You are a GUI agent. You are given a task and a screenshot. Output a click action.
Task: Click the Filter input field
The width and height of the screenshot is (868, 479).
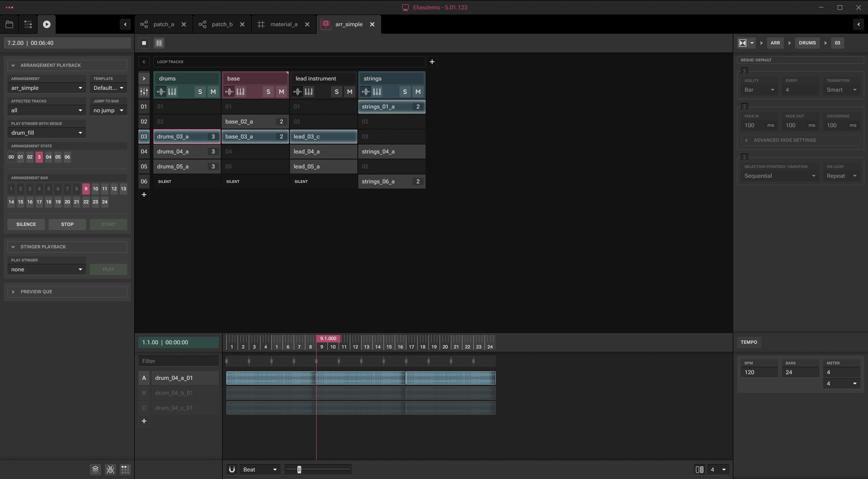179,361
